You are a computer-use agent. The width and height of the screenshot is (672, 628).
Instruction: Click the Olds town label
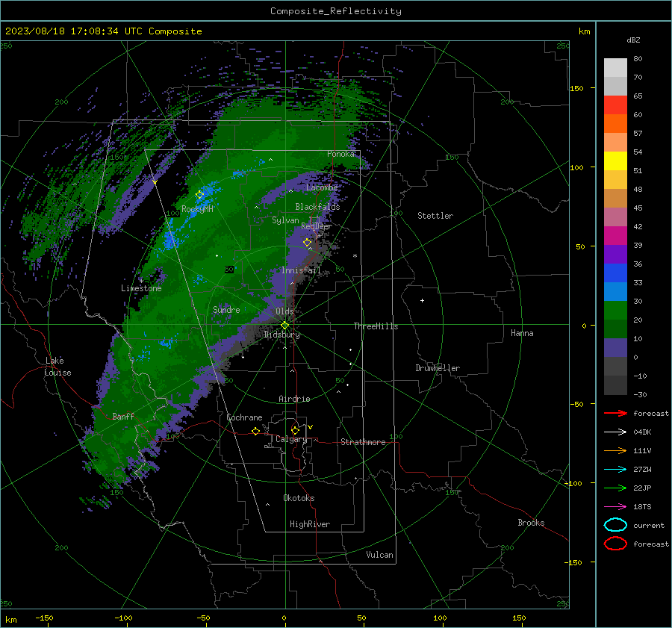tap(284, 311)
